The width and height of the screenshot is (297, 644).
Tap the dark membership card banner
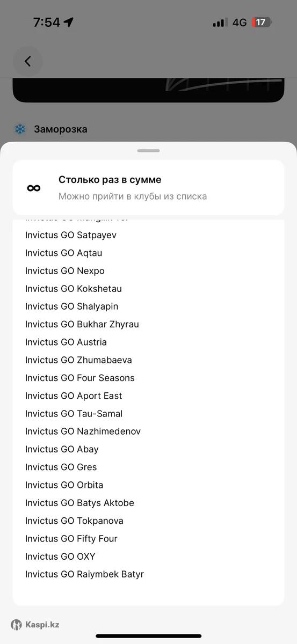pyautogui.click(x=148, y=90)
